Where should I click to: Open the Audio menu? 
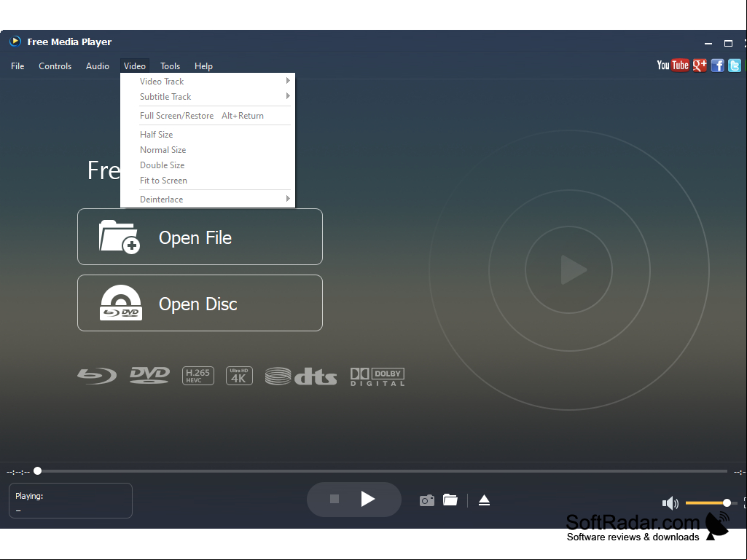(97, 66)
